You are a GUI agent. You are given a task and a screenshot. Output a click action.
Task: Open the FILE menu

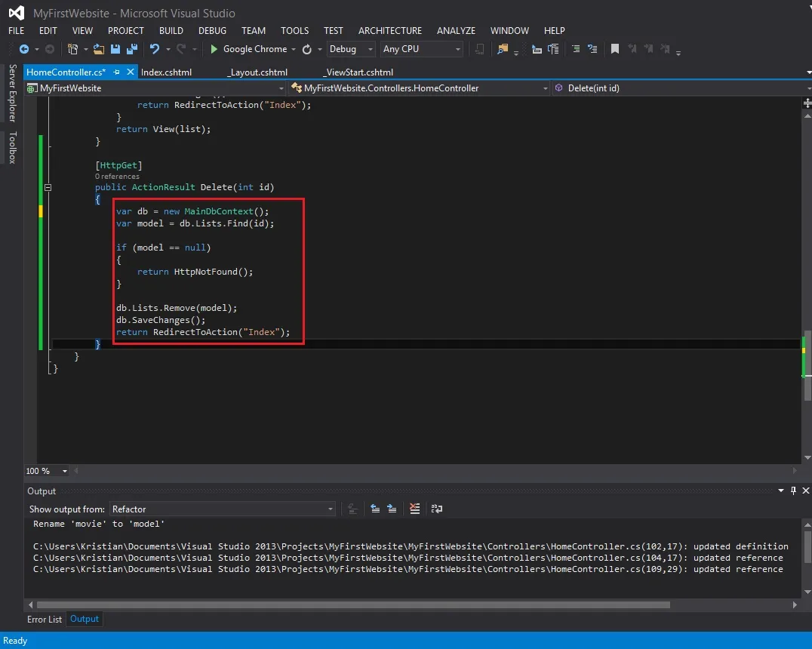tap(16, 30)
